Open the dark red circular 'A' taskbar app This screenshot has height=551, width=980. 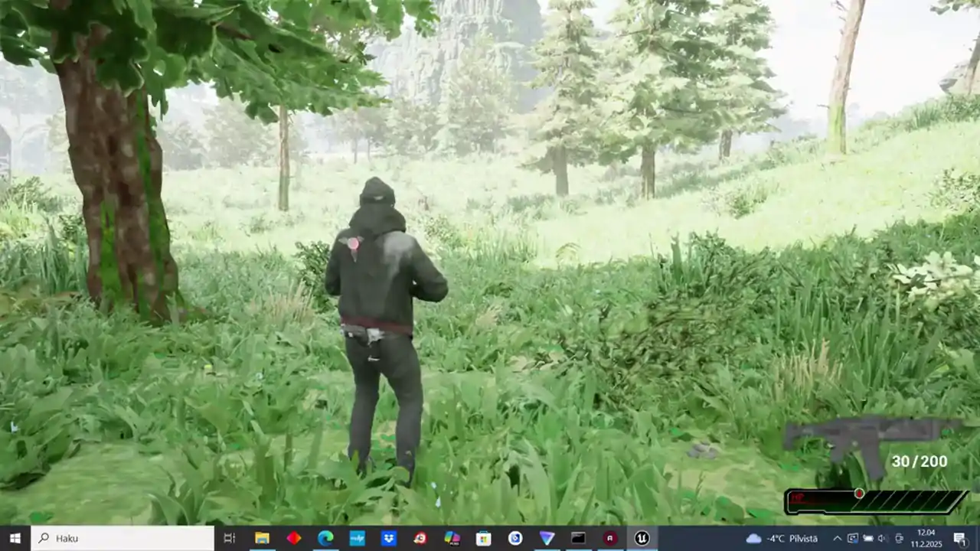click(610, 538)
